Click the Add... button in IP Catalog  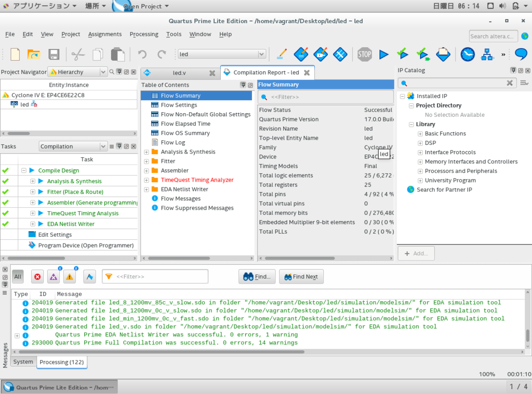click(x=416, y=254)
